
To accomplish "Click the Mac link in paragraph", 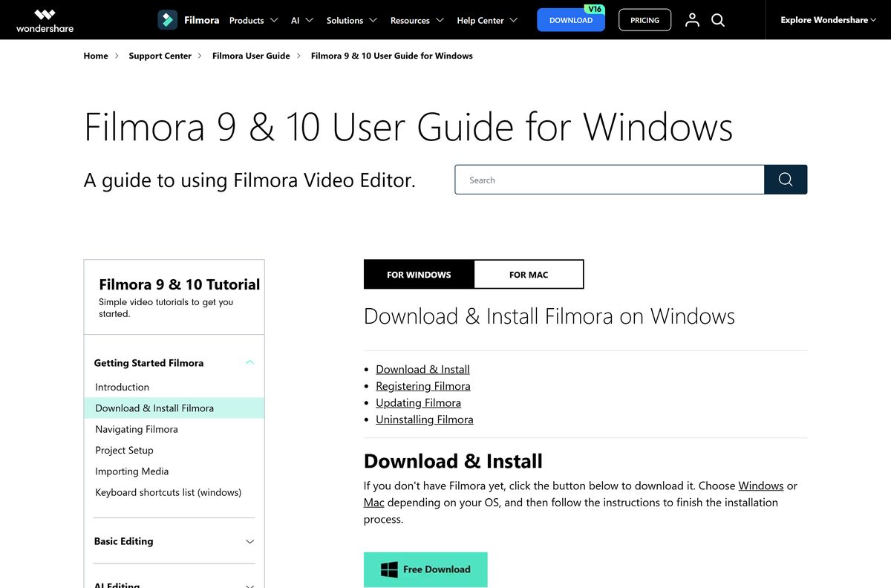I will (374, 503).
